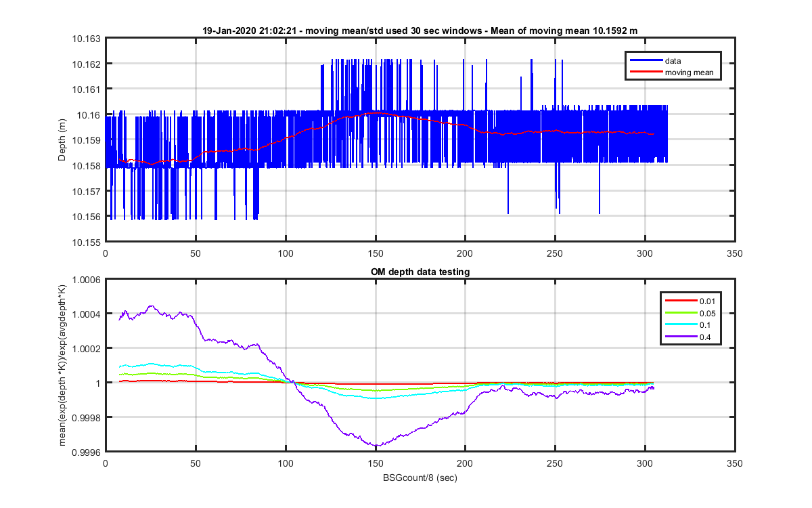Click the blue 'data' line sample in legend
Image resolution: width=812 pixels, height=508 pixels.
[646, 61]
